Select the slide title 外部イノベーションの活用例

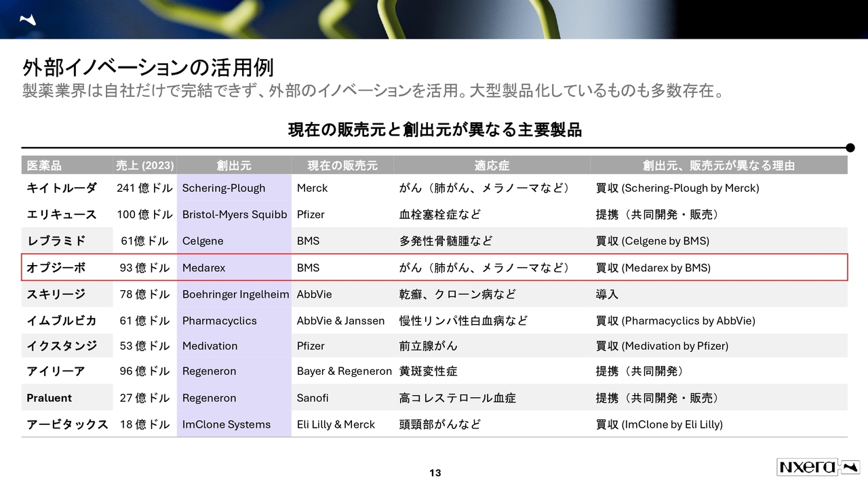pyautogui.click(x=148, y=68)
